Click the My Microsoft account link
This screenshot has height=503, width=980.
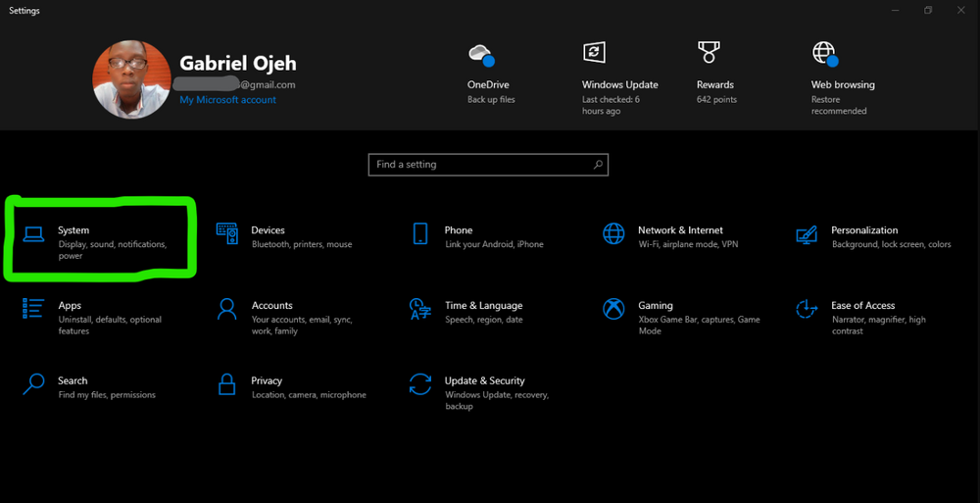(x=227, y=100)
